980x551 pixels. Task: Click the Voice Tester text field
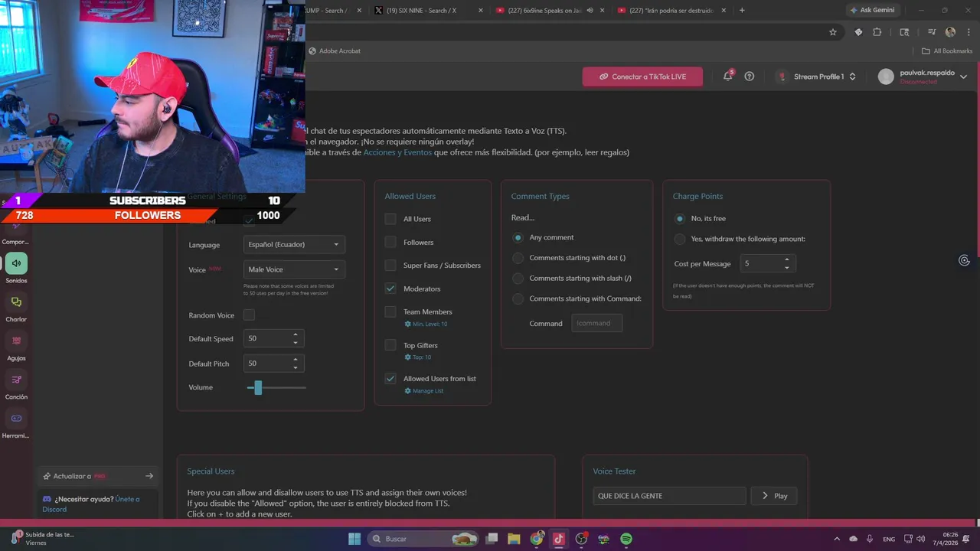[x=669, y=496]
